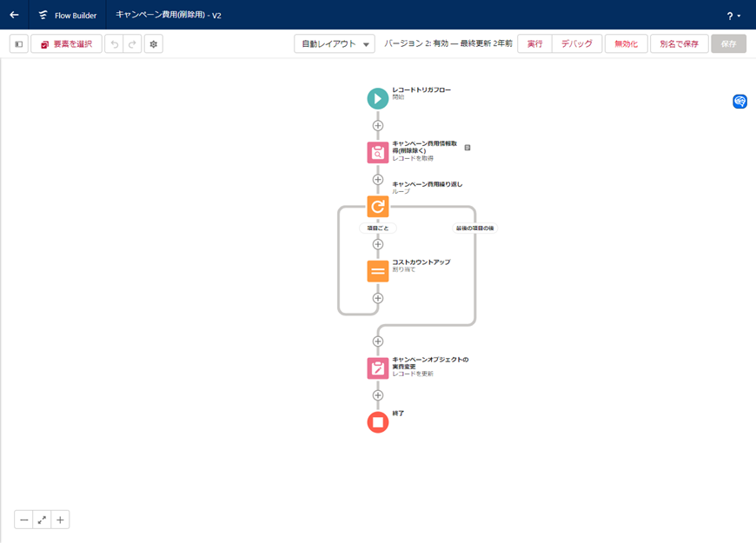
Task: Open the 自動レイアウト dropdown
Action: pos(335,44)
